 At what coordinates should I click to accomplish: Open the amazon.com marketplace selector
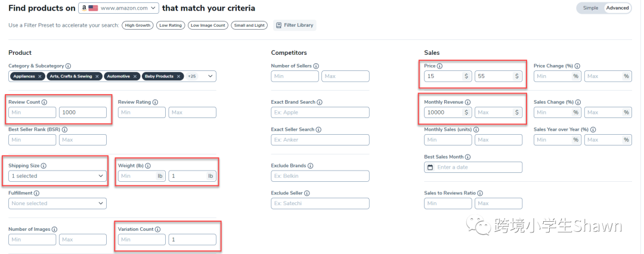point(119,8)
